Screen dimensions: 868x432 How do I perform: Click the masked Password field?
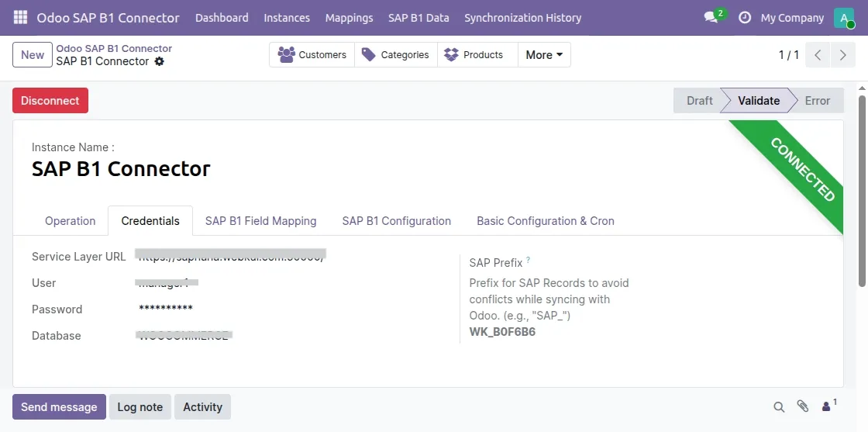click(x=166, y=309)
